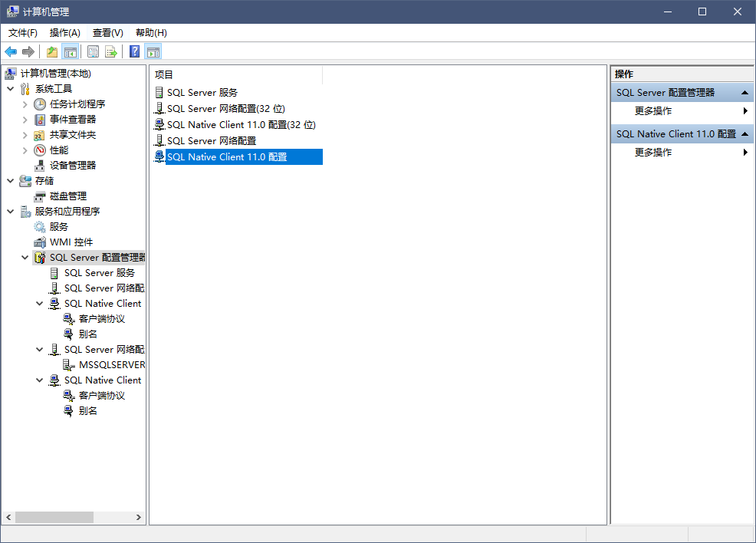Click the refresh toolbar icon beside the console tree toggle
This screenshot has width=756, height=543.
coord(93,51)
